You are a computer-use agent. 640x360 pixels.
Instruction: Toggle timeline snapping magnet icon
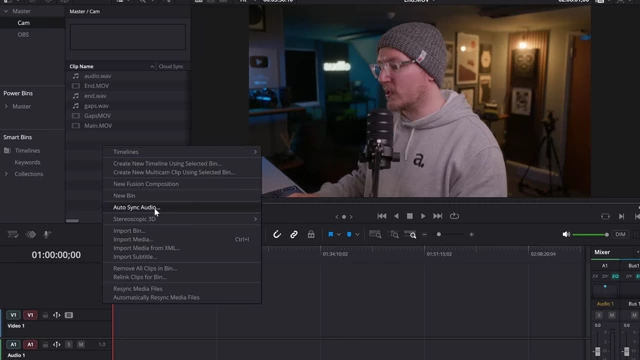[x=277, y=234]
